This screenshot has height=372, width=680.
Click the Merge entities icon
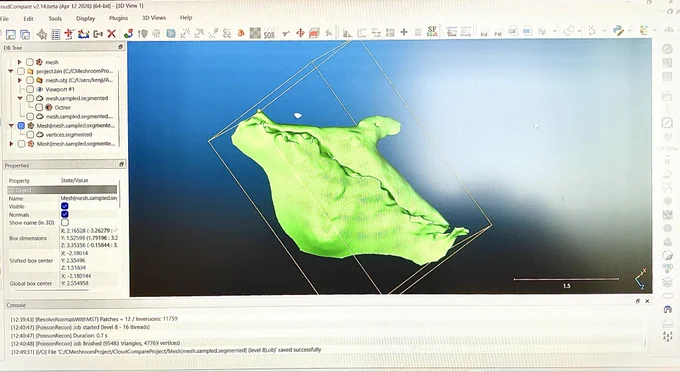click(x=98, y=34)
